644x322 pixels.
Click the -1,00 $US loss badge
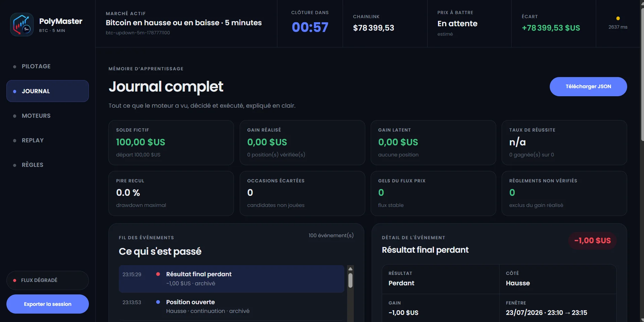tap(592, 241)
